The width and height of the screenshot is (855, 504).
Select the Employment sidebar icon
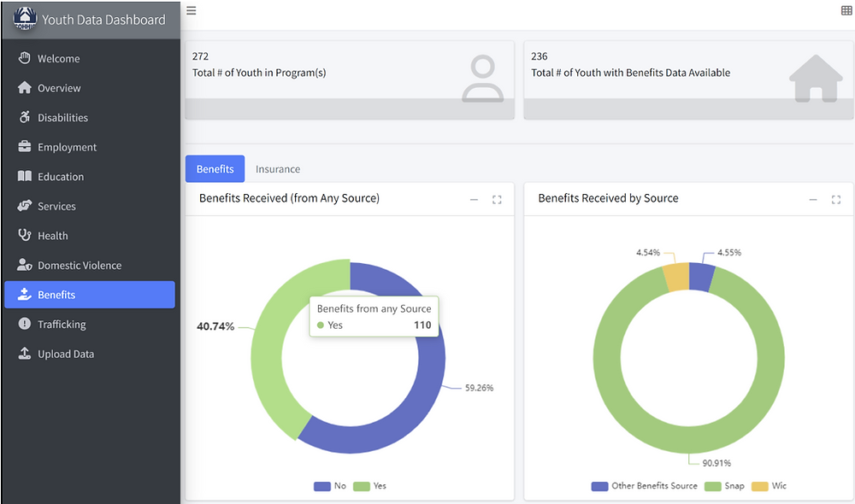click(x=26, y=147)
